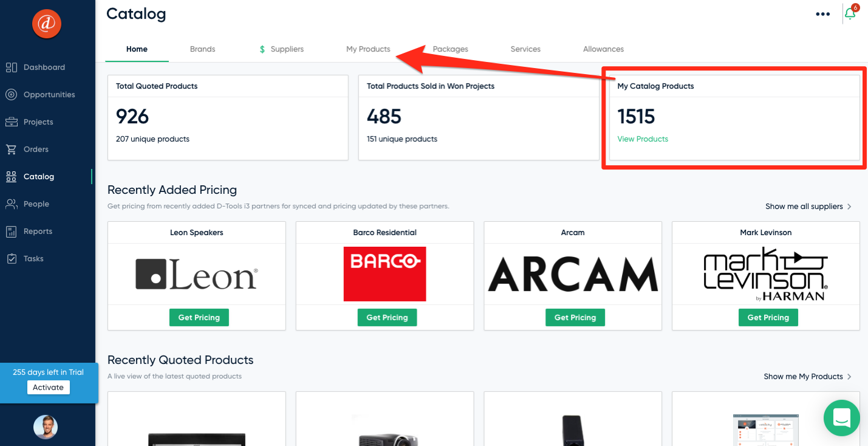Get Pricing for Mark Levinson
This screenshot has height=446, width=868.
pos(768,318)
